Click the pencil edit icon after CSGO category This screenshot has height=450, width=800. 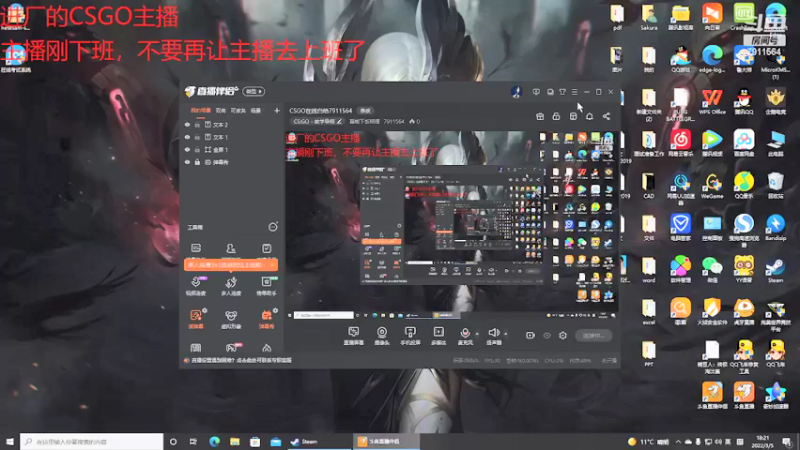tap(339, 122)
